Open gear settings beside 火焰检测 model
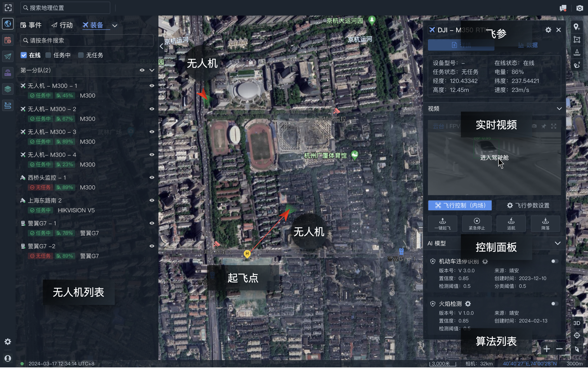Viewport: 588px width, 370px height. pos(468,304)
